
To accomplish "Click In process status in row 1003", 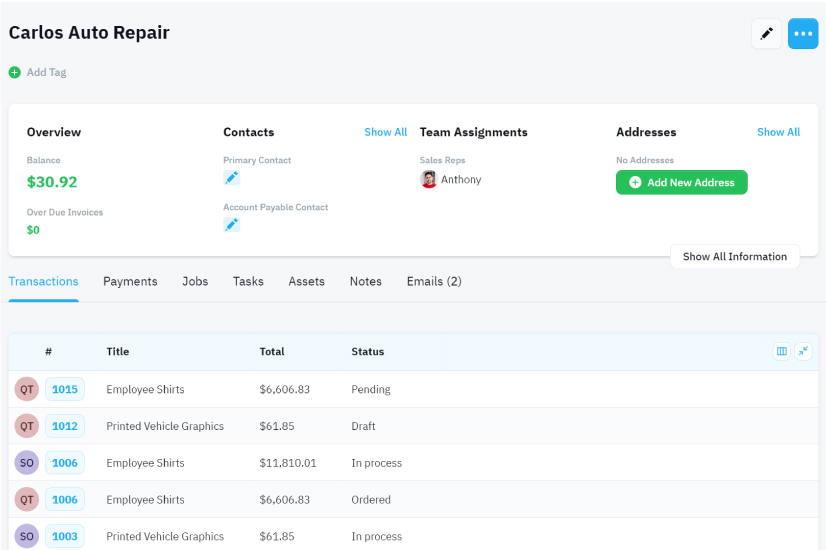I will pos(377,536).
